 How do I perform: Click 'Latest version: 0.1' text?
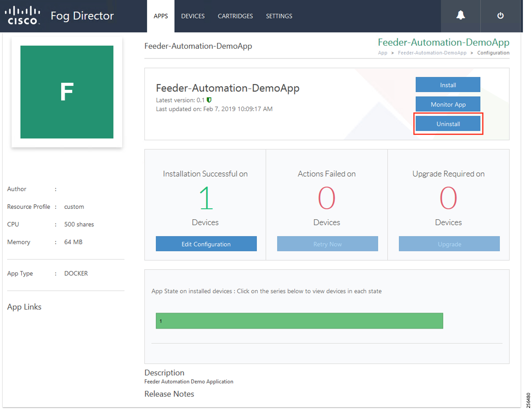coord(180,100)
